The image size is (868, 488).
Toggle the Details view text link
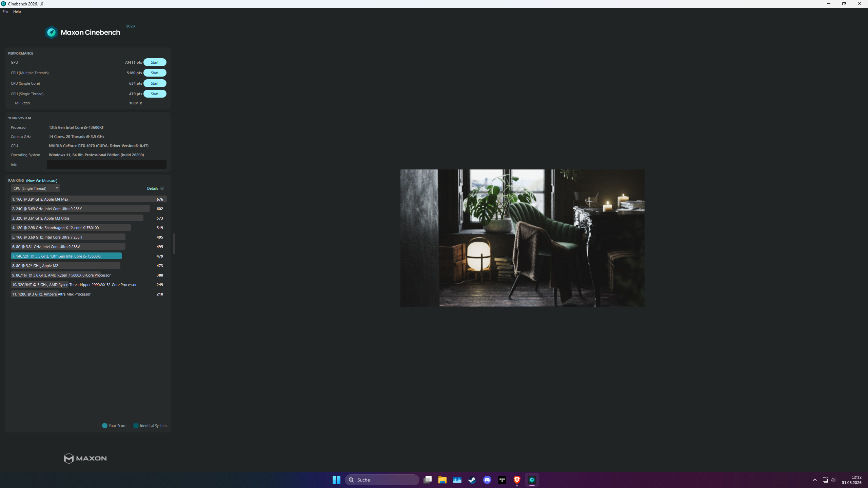coord(153,188)
